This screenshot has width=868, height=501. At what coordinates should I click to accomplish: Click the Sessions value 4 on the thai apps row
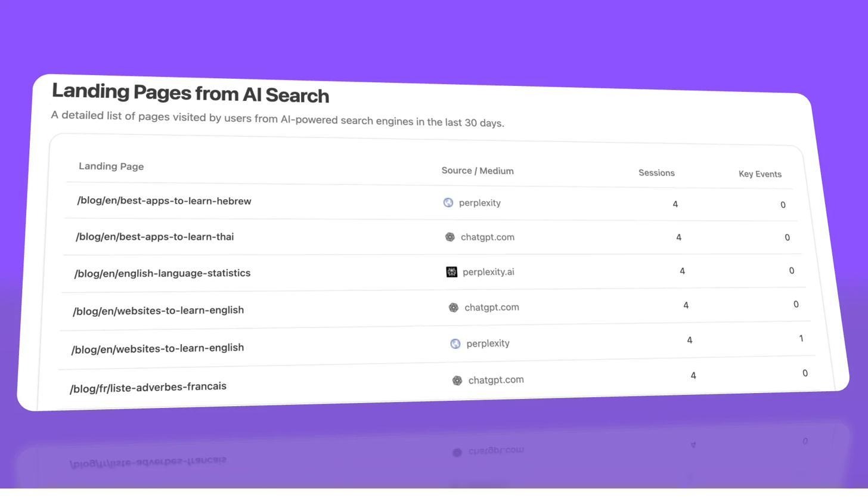678,237
